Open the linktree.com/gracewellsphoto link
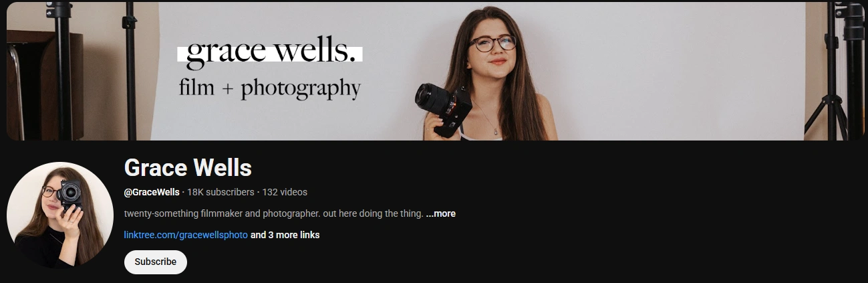868x283 pixels. coord(186,235)
